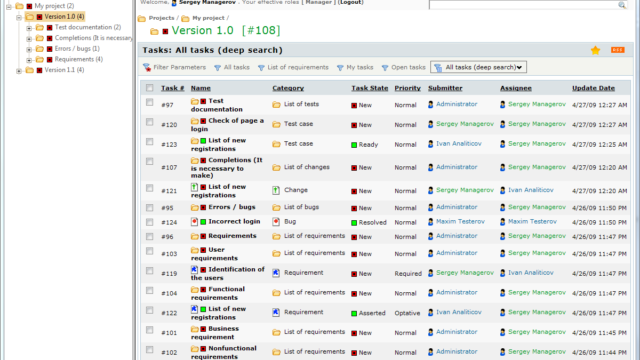Image resolution: width=640 pixels, height=360 pixels.
Task: Click Requirement category icon in row #119
Action: (276, 273)
